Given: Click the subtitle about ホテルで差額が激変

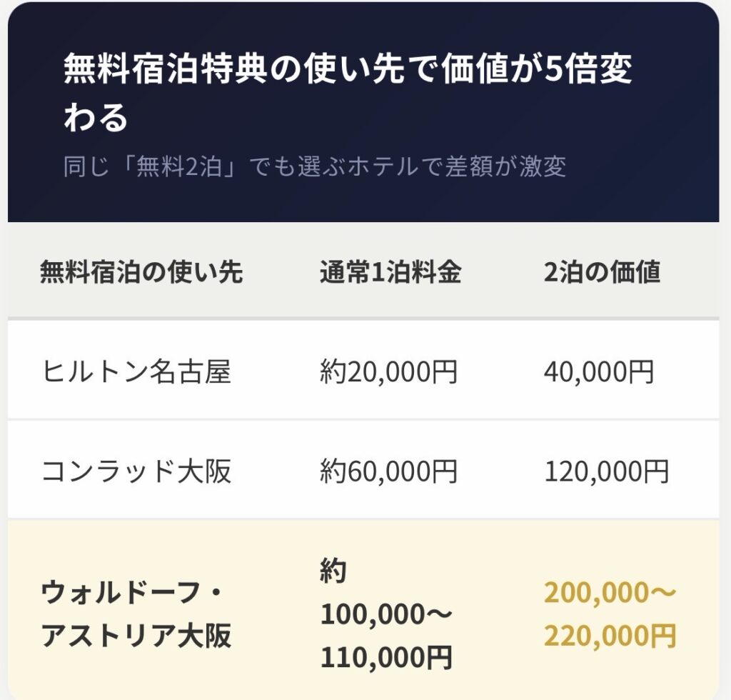Looking at the screenshot, I should click(314, 166).
